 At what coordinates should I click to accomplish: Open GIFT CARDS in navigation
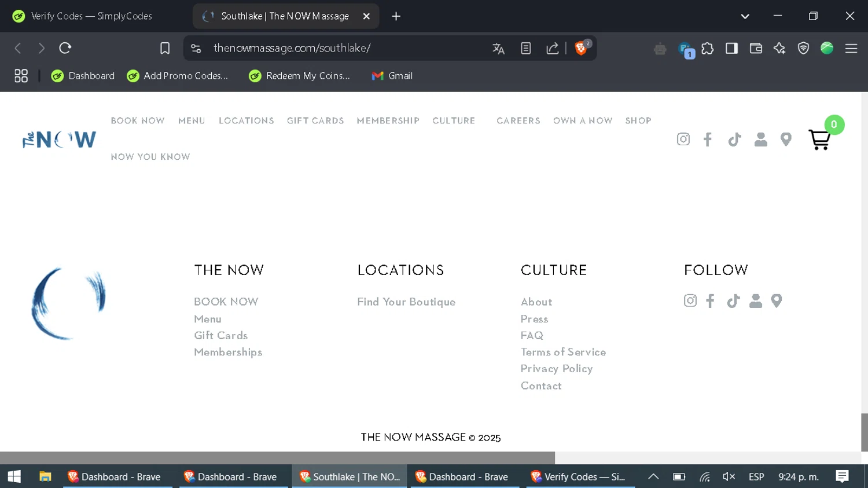(x=315, y=120)
